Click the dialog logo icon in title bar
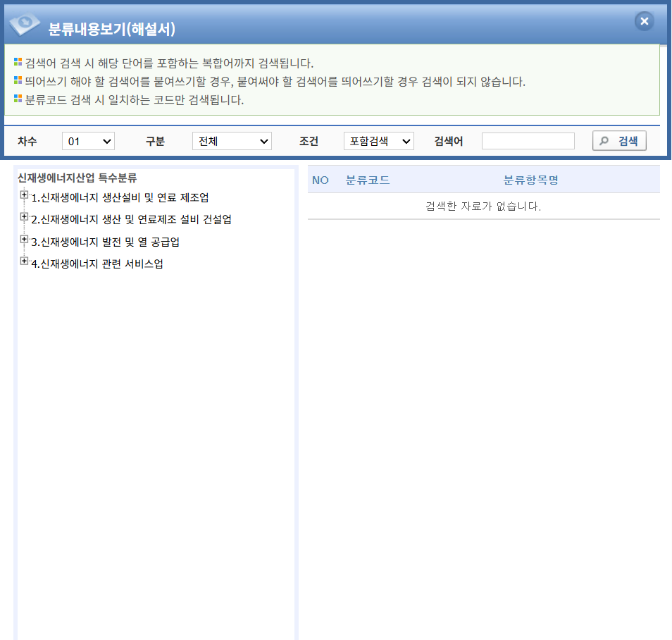Viewport: 672px width, 640px height. tap(24, 25)
